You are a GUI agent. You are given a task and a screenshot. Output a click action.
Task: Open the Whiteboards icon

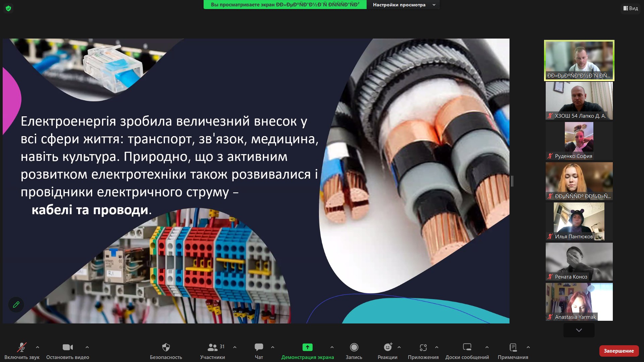(x=467, y=347)
